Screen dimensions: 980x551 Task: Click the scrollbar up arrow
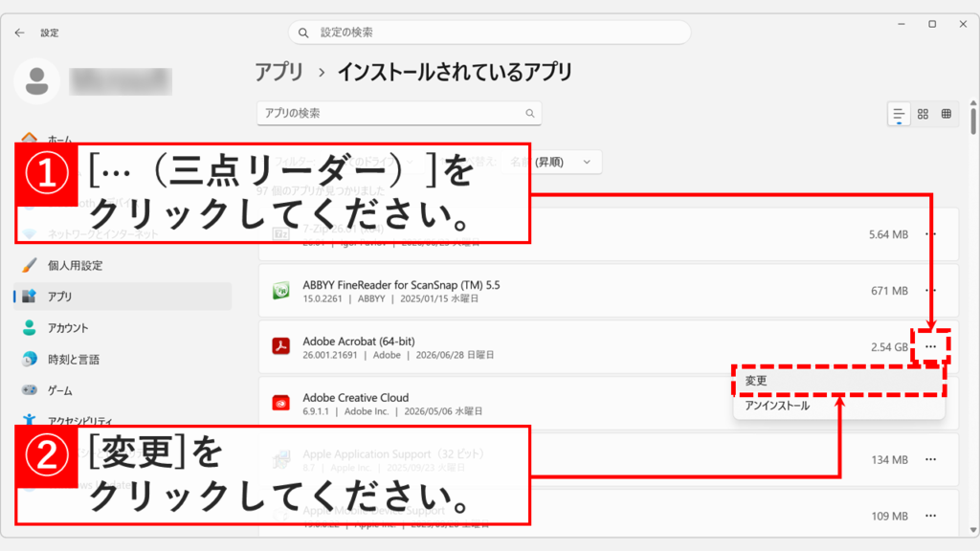(973, 102)
